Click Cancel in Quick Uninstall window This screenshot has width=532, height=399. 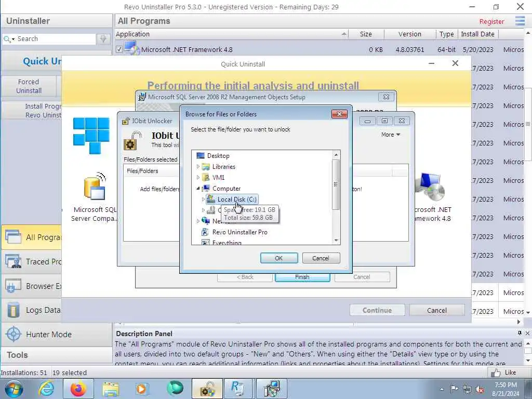(436, 310)
